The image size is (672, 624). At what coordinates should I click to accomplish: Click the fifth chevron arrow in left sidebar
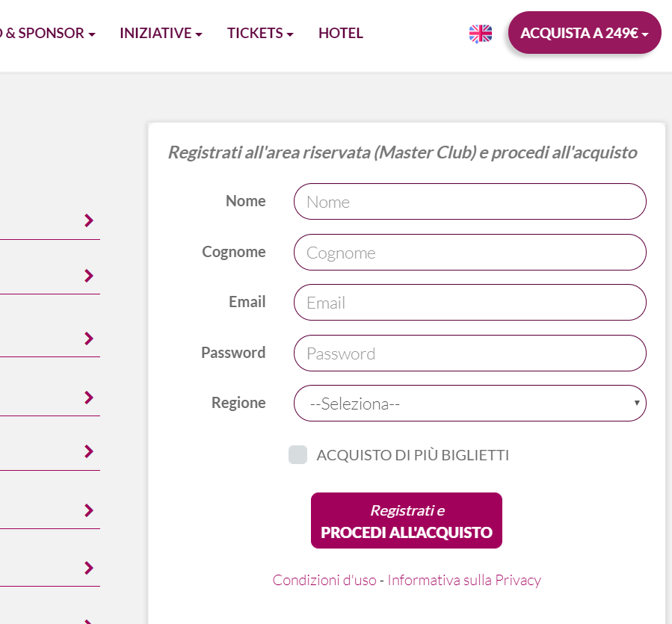tap(89, 451)
